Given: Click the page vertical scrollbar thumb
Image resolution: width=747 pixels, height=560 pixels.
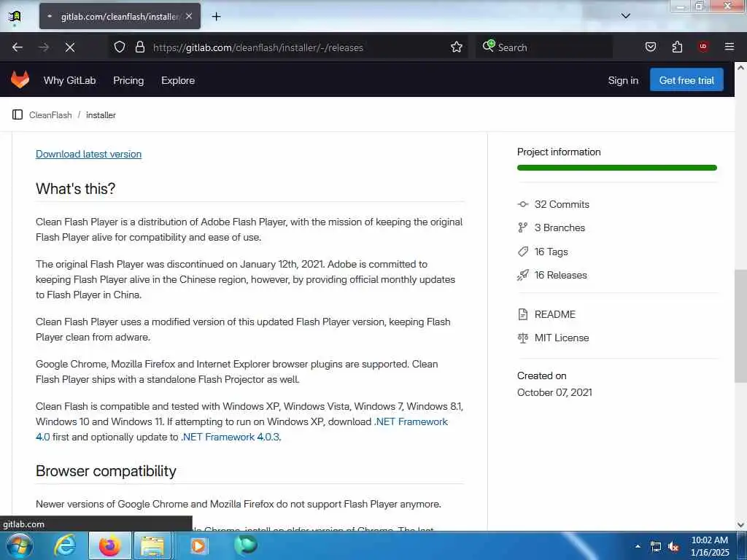Looking at the screenshot, I should (740, 326).
